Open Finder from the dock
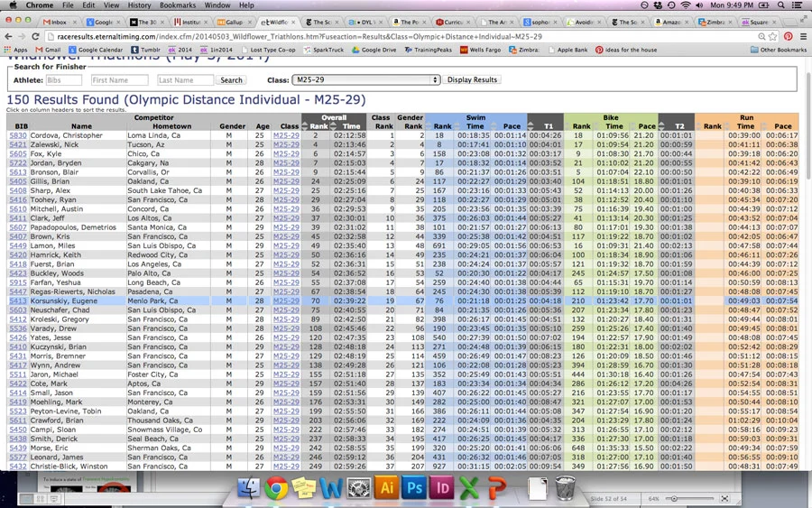This screenshot has height=508, width=812. tap(249, 488)
